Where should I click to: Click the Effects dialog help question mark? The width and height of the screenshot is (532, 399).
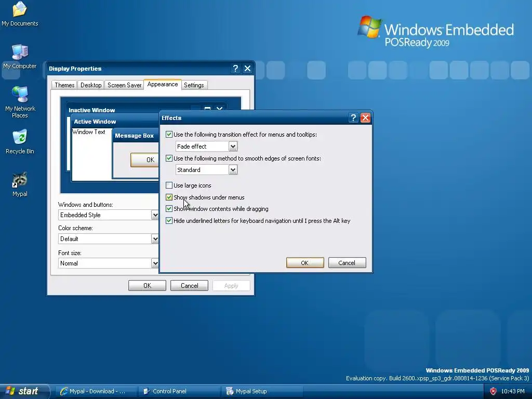coord(353,118)
